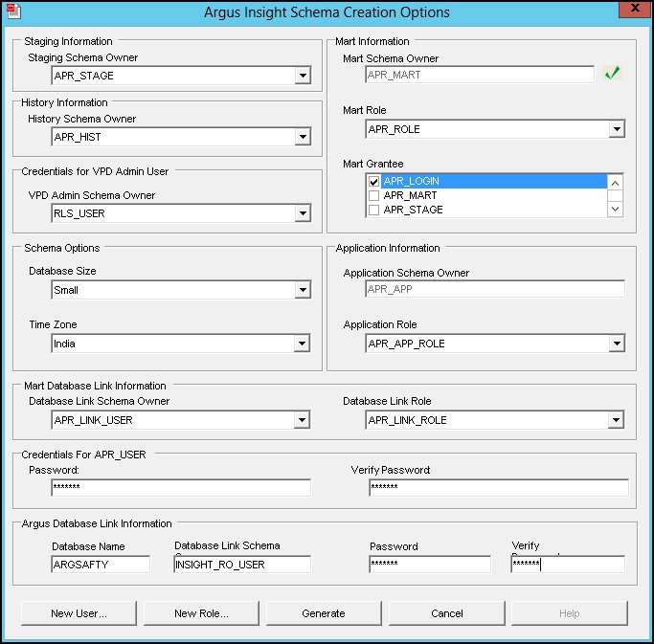
Task: Click the green checkmark beside Mart Schema Owner
Action: coord(612,74)
